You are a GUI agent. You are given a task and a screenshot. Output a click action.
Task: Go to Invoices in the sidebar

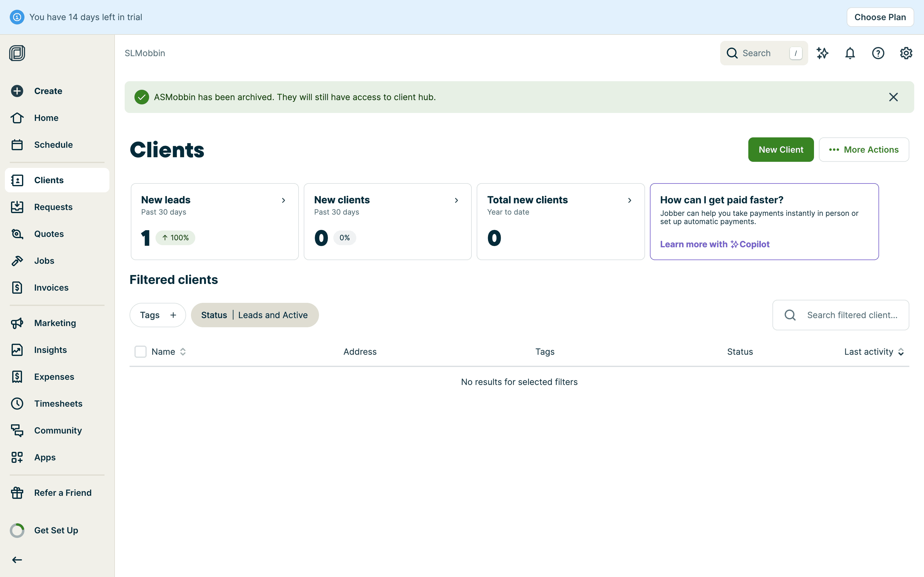(x=51, y=287)
